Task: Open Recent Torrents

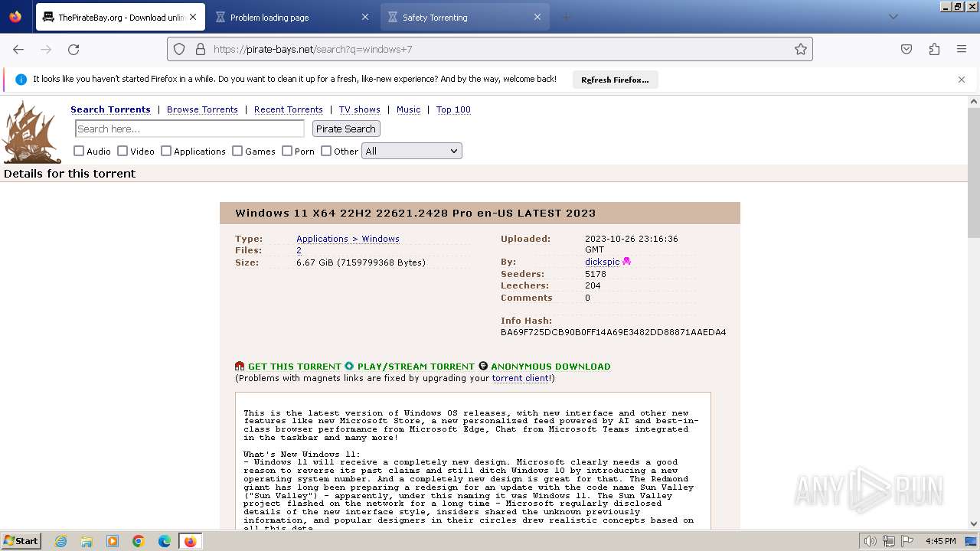Action: click(289, 109)
